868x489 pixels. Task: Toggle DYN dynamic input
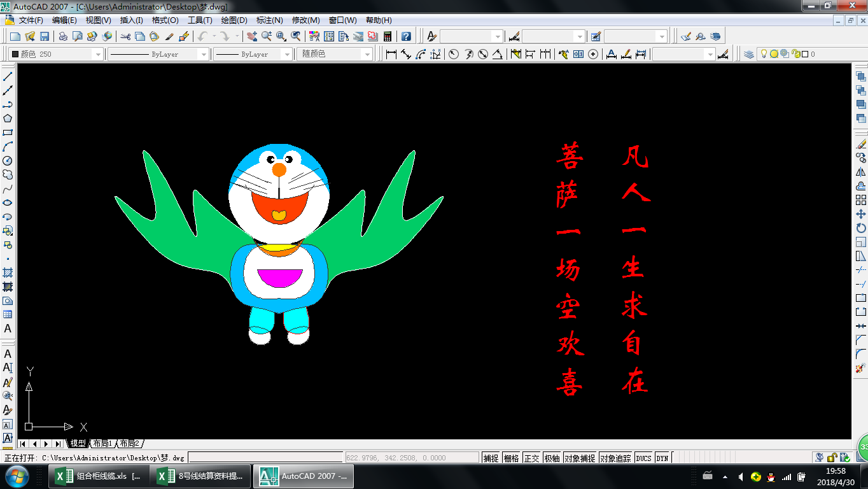[x=662, y=458]
